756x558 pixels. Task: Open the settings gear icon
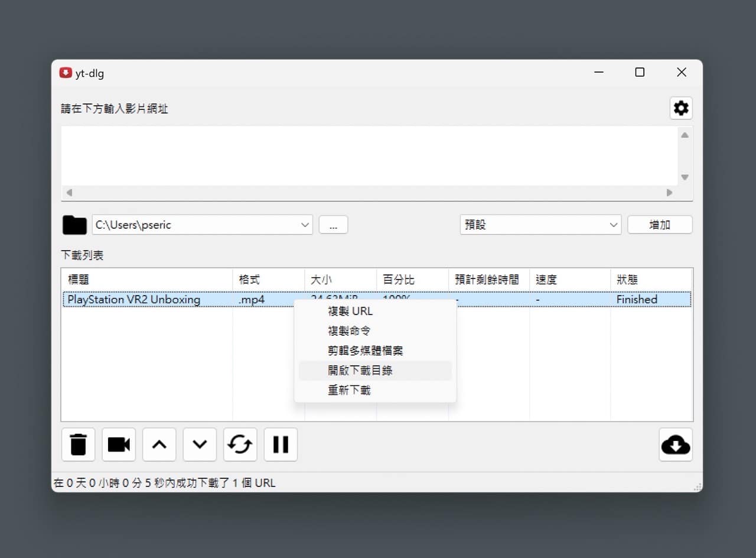coord(681,108)
